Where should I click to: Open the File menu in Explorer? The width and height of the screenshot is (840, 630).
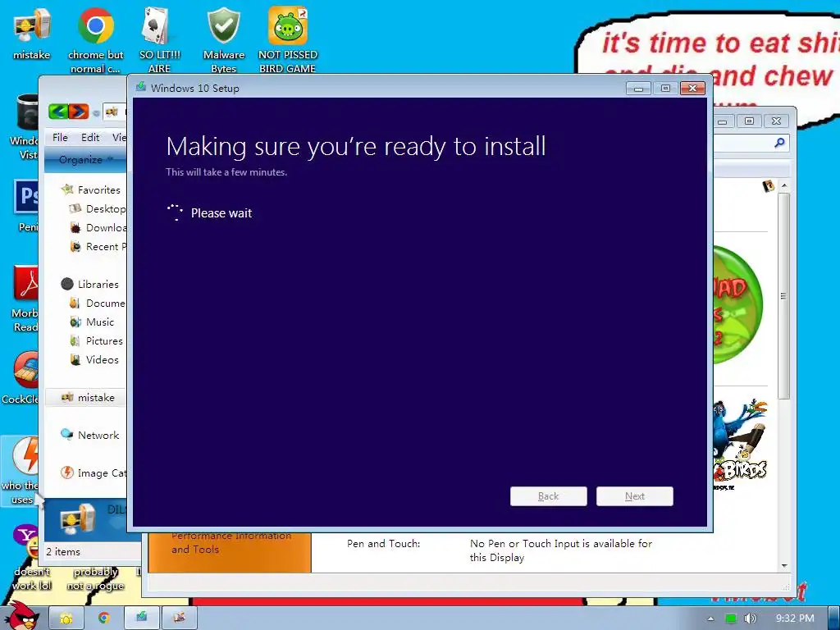click(60, 137)
